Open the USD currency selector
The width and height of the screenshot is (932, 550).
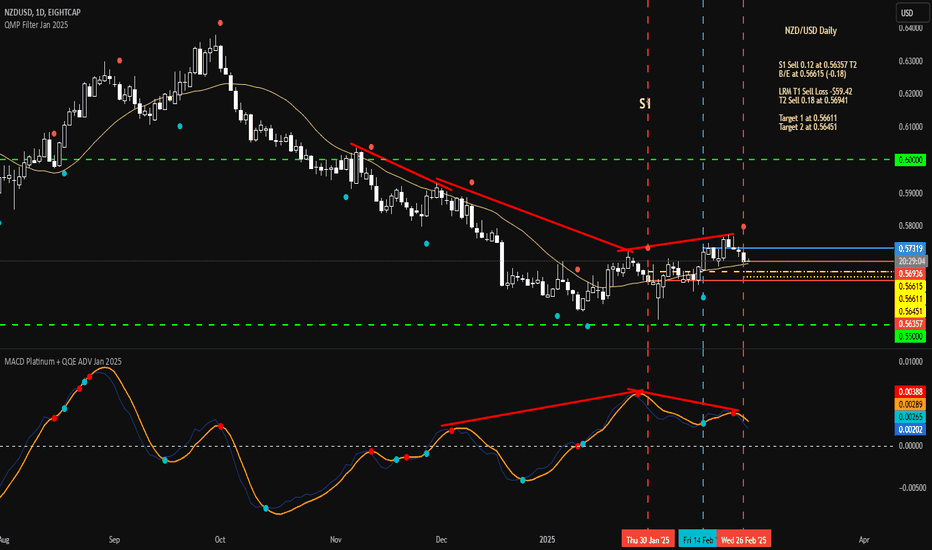coord(911,12)
